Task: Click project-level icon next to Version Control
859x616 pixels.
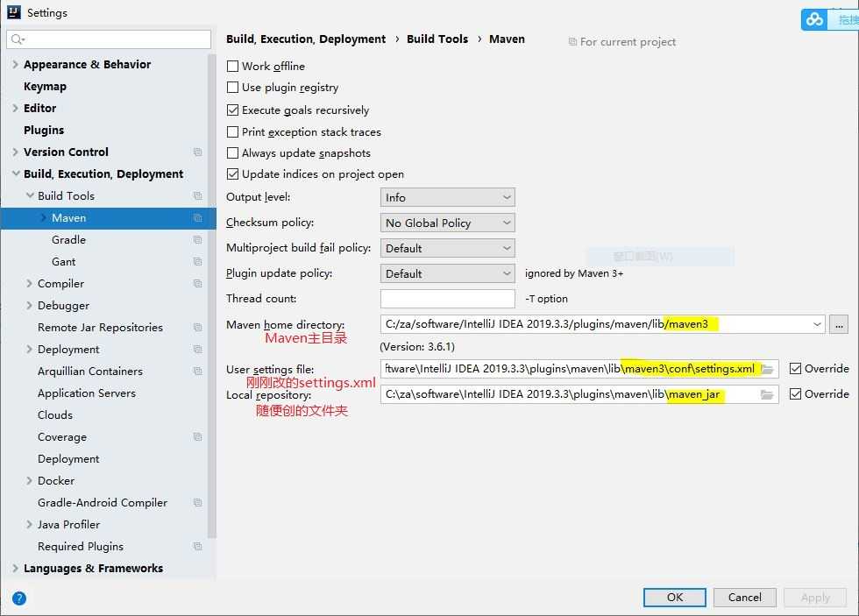Action: click(198, 152)
